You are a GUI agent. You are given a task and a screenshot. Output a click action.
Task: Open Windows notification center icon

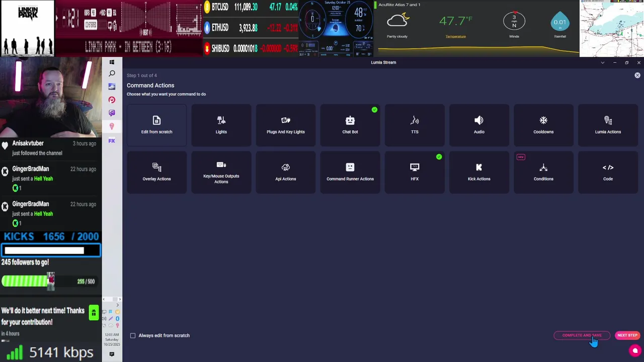point(112,354)
